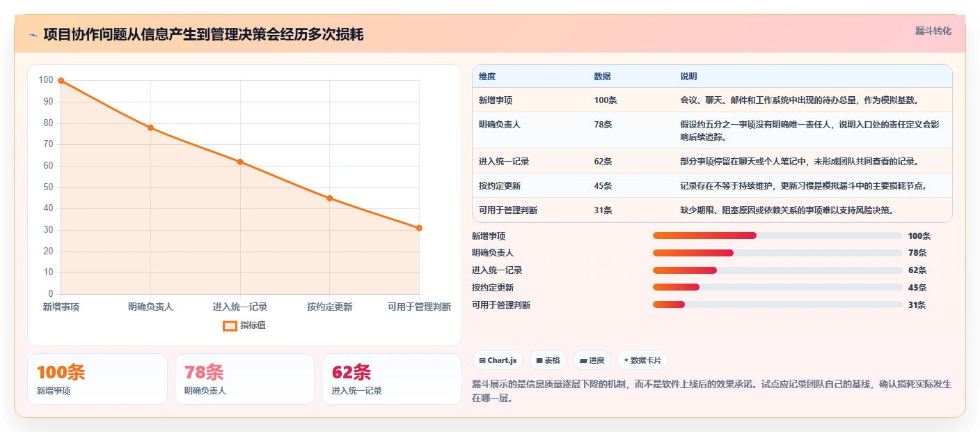The height and width of the screenshot is (432, 980).
Task: Click the description starting 部分事项停留在聊天
Action: click(800, 162)
